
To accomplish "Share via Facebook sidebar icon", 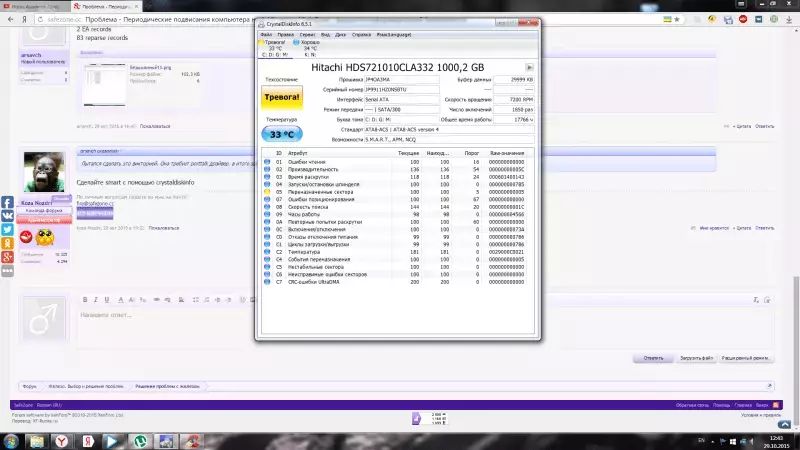I will click(x=7, y=203).
